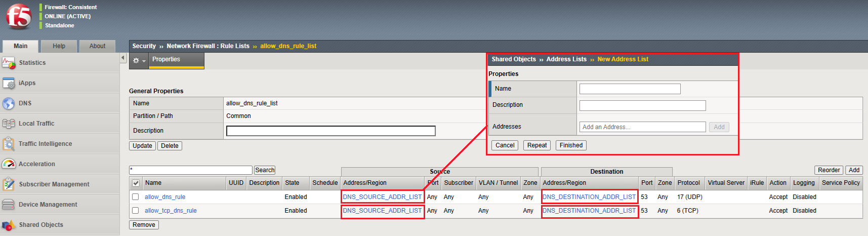Click the Service Policy column header
Viewport: 868px width, 236px height.
[x=841, y=183]
